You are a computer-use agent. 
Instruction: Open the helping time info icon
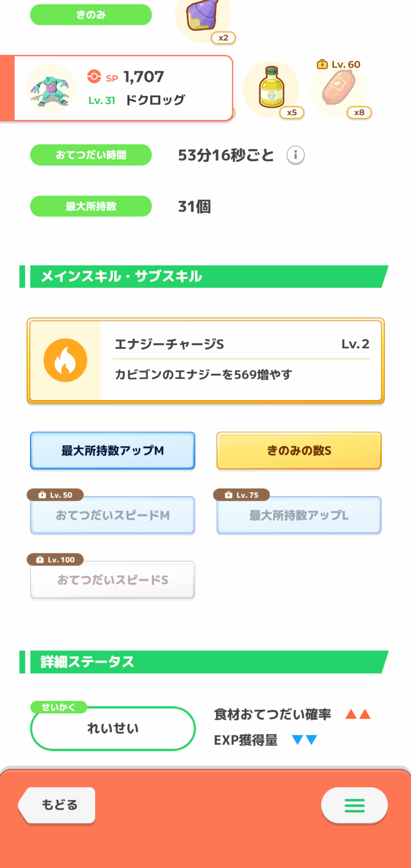[x=296, y=155]
